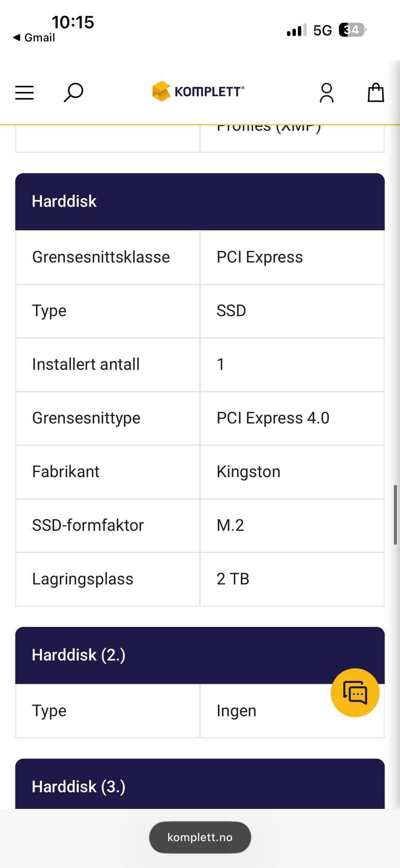Select the Ingen type value

point(236,711)
